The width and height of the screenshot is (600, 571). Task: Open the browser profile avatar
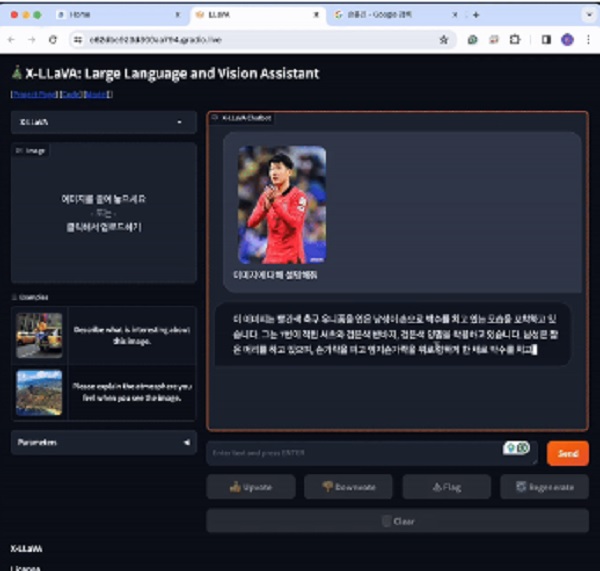[x=567, y=39]
